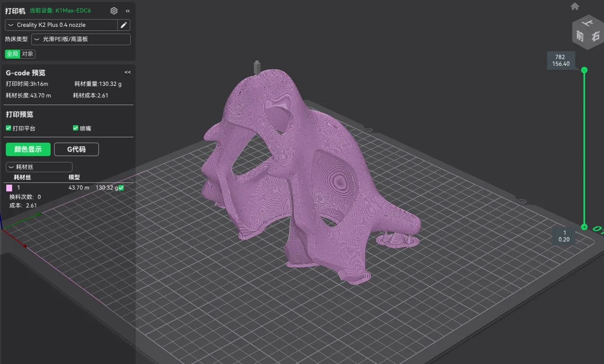This screenshot has width=604, height=364.
Task: Click the view orientation cube
Action: [x=587, y=31]
